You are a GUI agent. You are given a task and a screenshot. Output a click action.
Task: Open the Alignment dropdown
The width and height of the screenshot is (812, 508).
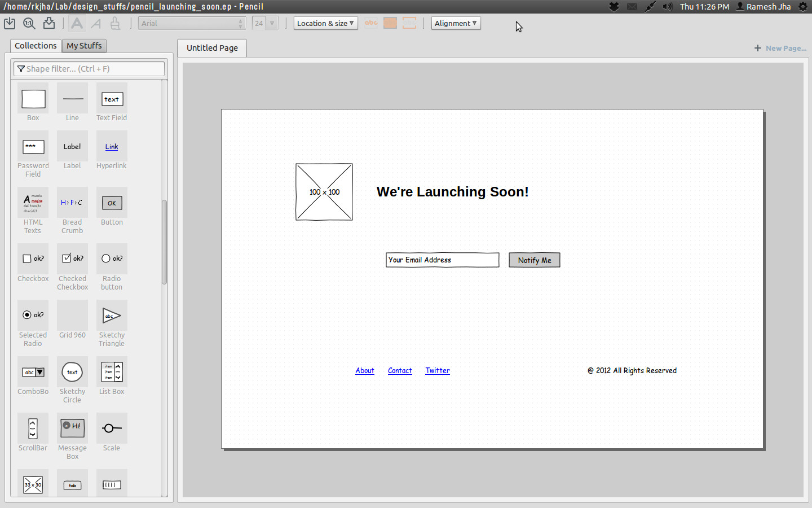pos(456,23)
